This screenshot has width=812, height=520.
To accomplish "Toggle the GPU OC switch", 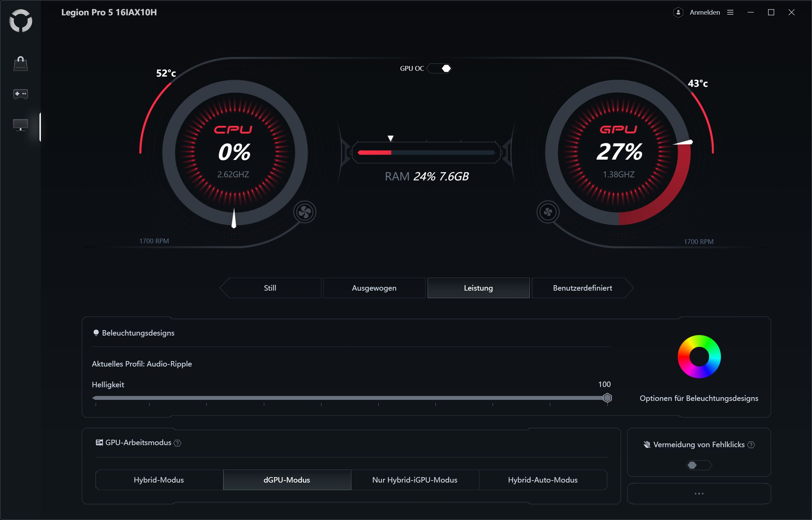I will 440,69.
